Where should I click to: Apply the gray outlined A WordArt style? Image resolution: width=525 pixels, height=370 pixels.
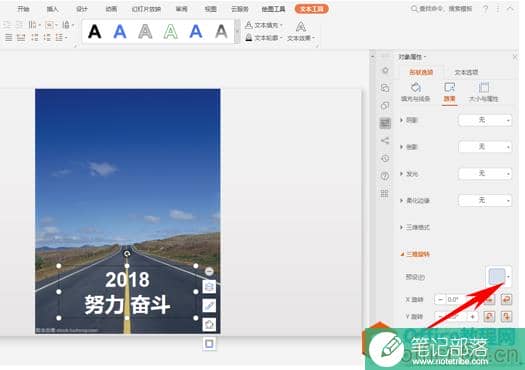click(x=145, y=32)
